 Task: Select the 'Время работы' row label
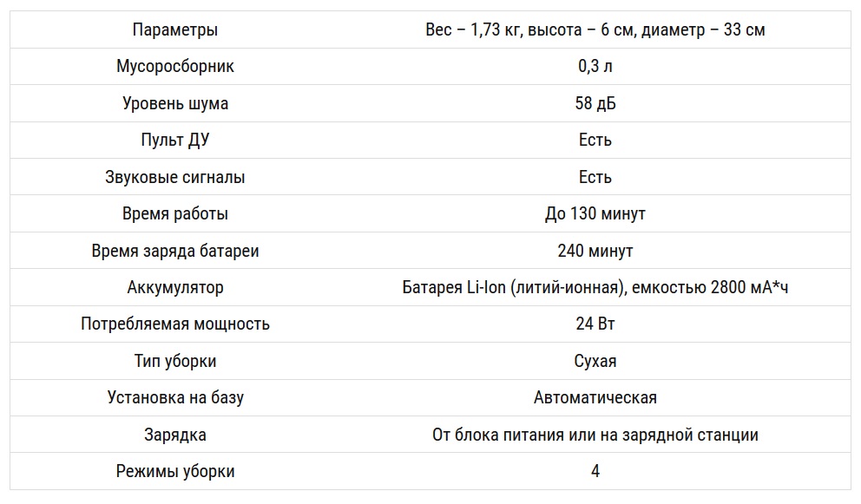click(175, 214)
